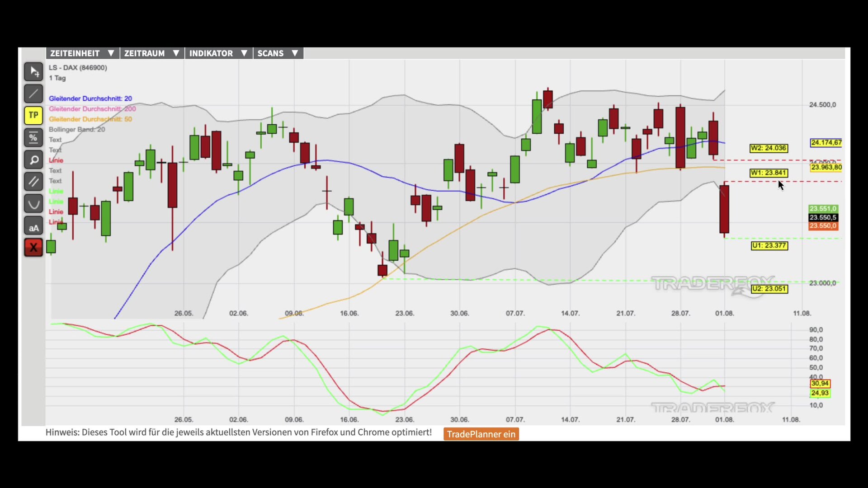
Task: Click the W1: 23.841 level label
Action: click(769, 173)
